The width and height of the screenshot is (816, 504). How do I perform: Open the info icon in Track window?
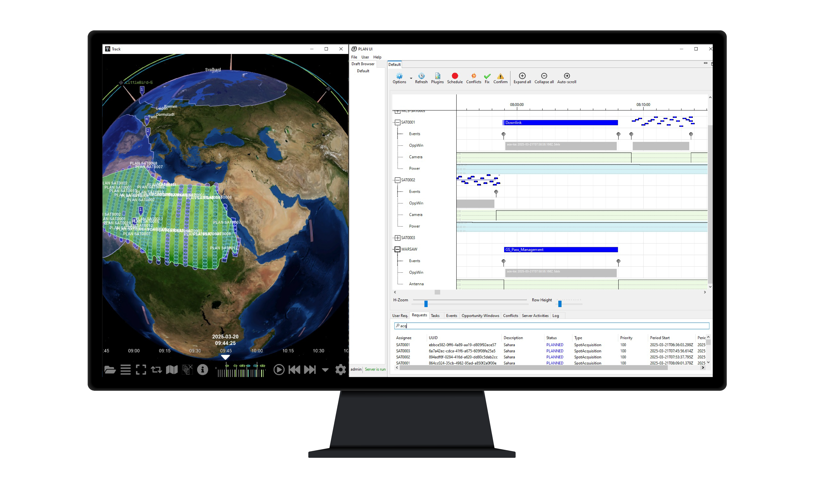click(202, 370)
